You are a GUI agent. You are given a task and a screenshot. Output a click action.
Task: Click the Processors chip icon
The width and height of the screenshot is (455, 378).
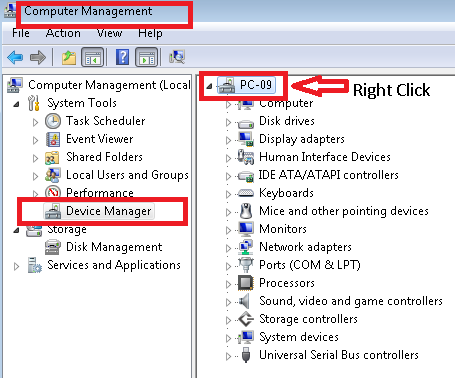(246, 283)
